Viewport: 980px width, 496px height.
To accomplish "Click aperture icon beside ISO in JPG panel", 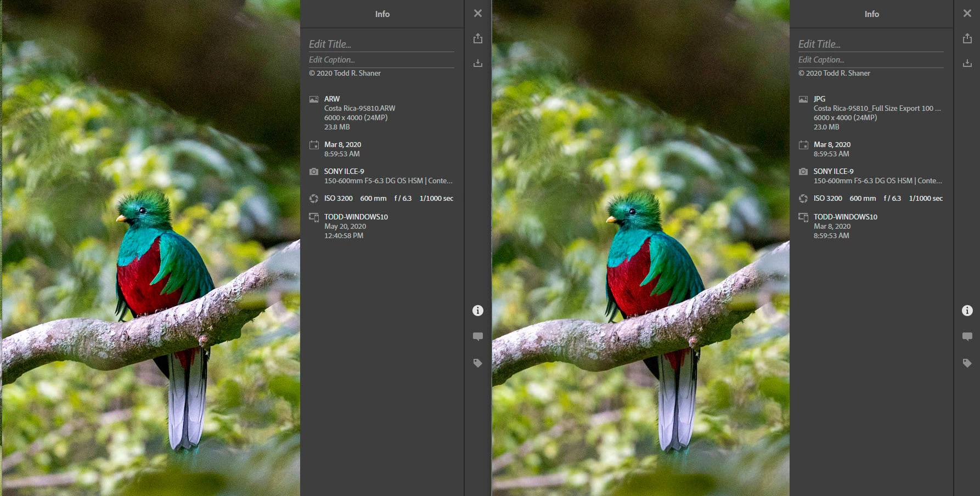I will pos(803,199).
